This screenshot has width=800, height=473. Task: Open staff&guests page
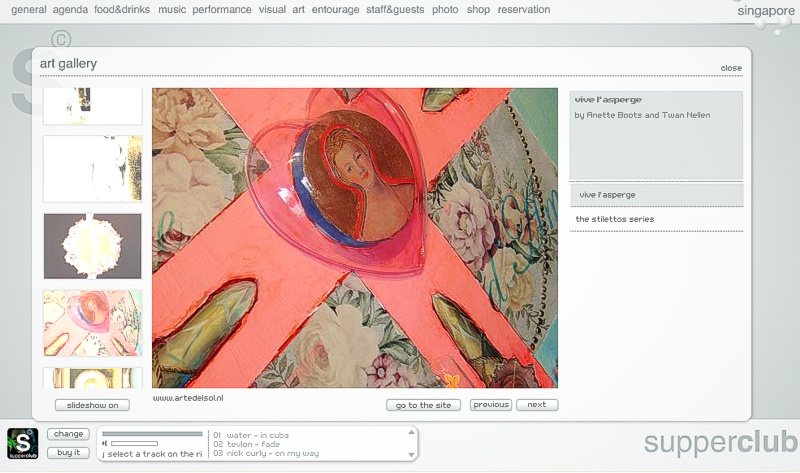tap(395, 10)
